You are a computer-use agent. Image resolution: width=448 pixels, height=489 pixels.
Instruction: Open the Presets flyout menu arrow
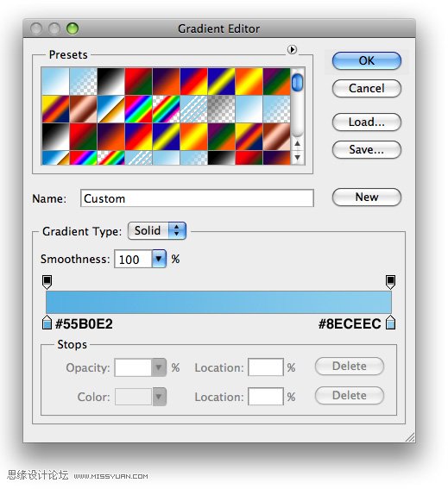292,49
